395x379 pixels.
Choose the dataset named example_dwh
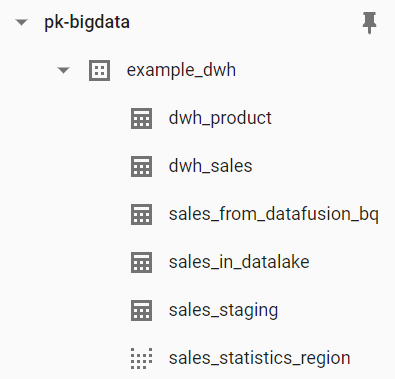pos(181,70)
